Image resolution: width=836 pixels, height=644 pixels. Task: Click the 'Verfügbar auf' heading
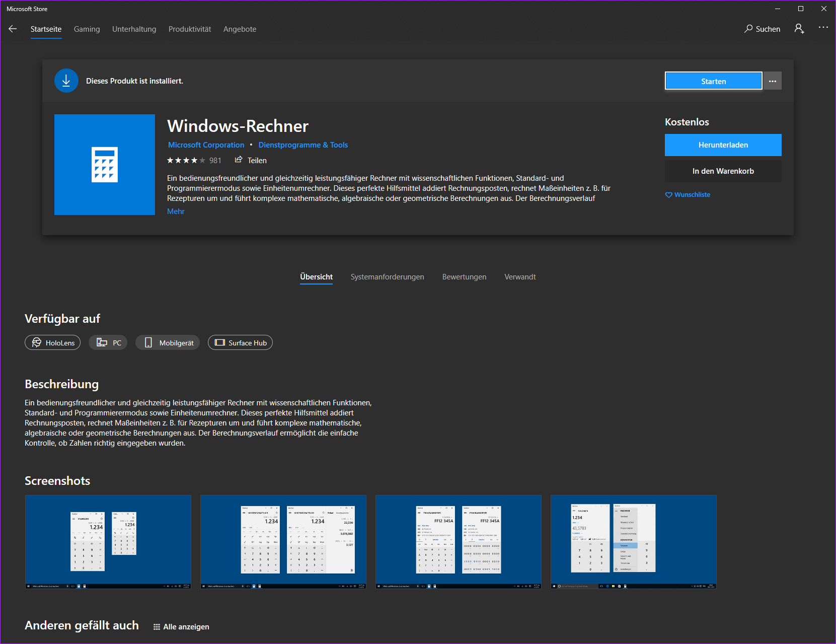tap(62, 319)
